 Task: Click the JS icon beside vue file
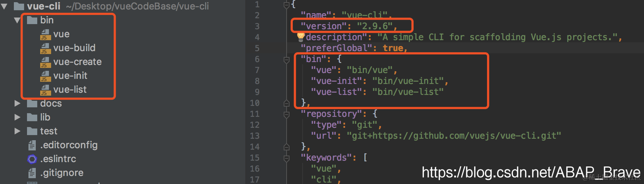click(x=45, y=34)
